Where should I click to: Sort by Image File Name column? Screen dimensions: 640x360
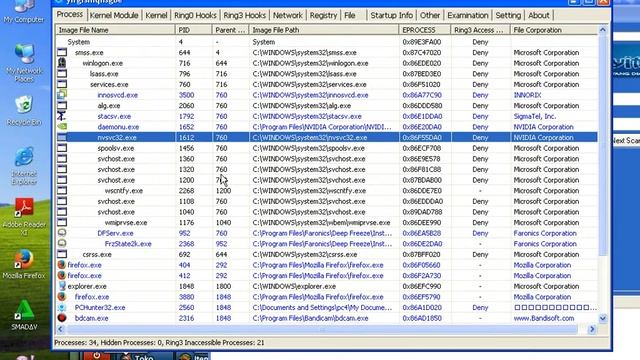tap(115, 30)
